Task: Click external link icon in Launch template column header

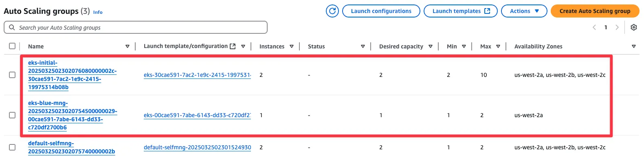Action: point(233,46)
